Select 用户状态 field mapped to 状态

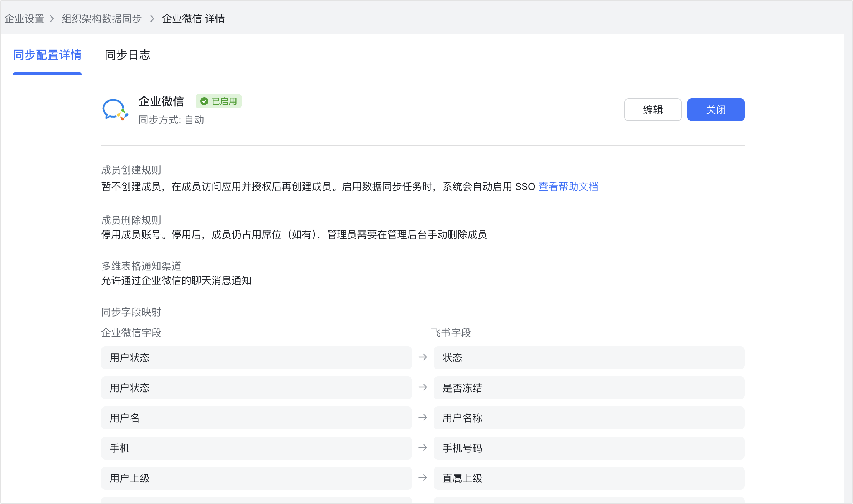coord(257,358)
